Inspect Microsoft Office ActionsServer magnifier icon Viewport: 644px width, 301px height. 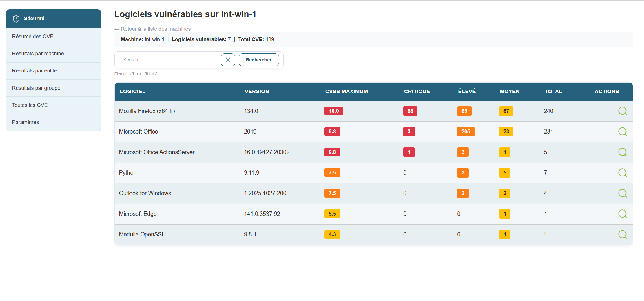[x=623, y=152]
